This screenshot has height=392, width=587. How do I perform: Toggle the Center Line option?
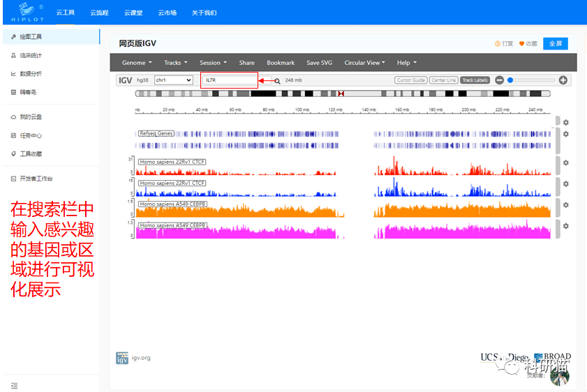click(443, 80)
